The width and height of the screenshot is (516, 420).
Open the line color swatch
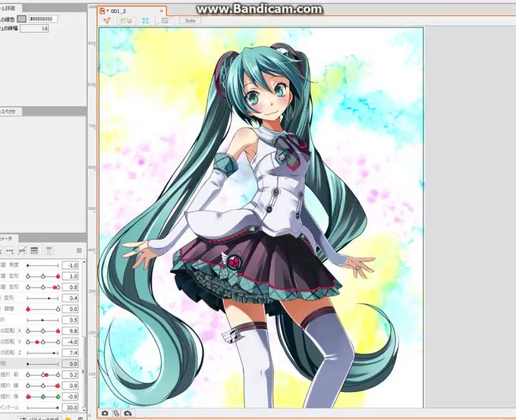(x=22, y=19)
